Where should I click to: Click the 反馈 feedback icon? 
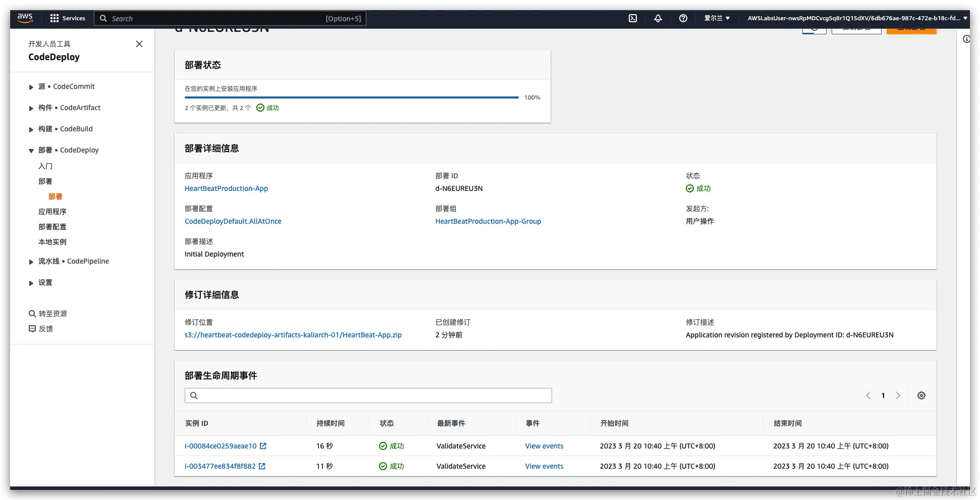click(32, 329)
